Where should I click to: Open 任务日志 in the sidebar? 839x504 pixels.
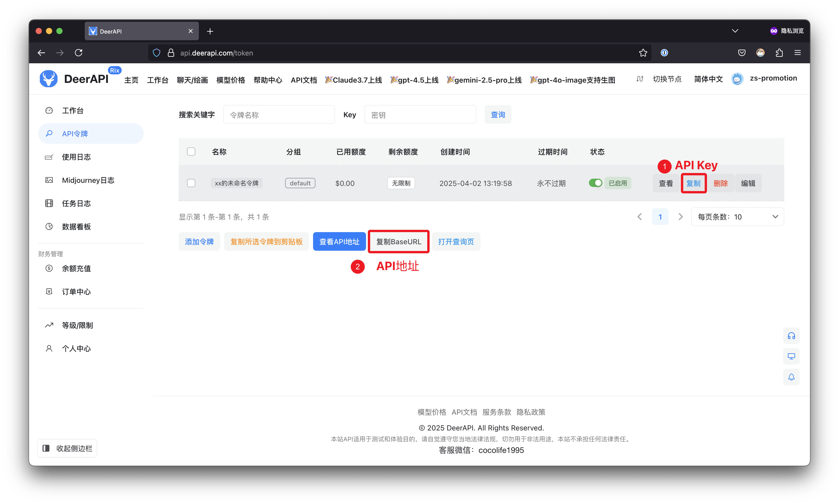tap(91, 203)
